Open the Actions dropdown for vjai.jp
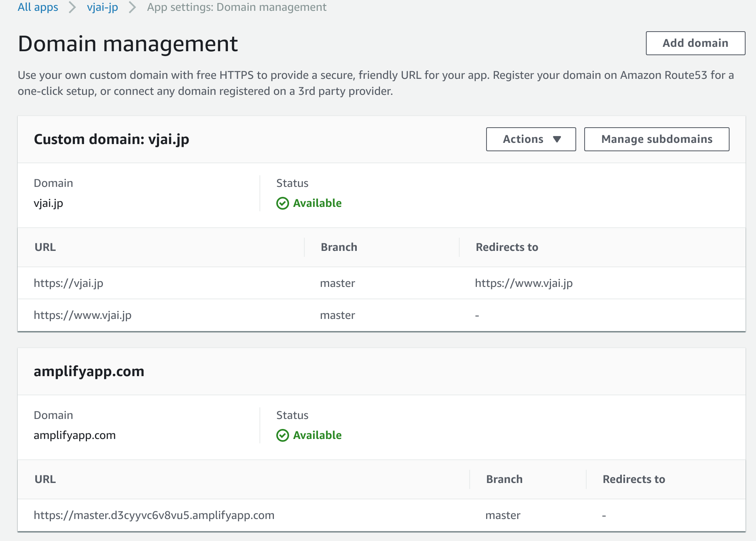The image size is (756, 541). [x=531, y=139]
